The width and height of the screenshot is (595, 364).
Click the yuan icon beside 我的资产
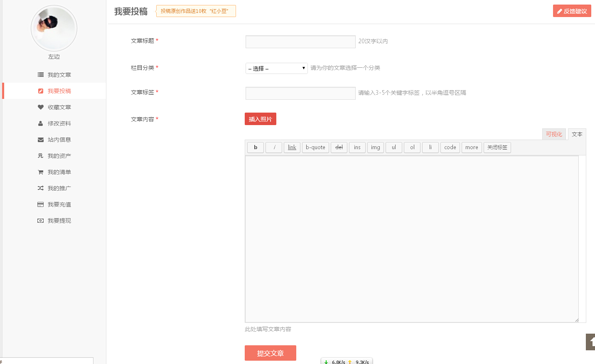pos(41,156)
